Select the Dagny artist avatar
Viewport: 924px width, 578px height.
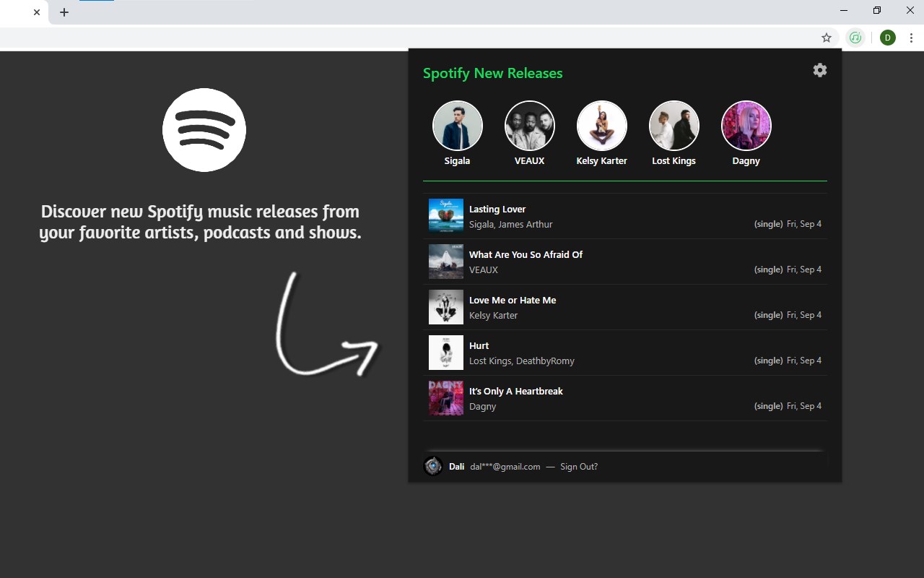click(746, 126)
